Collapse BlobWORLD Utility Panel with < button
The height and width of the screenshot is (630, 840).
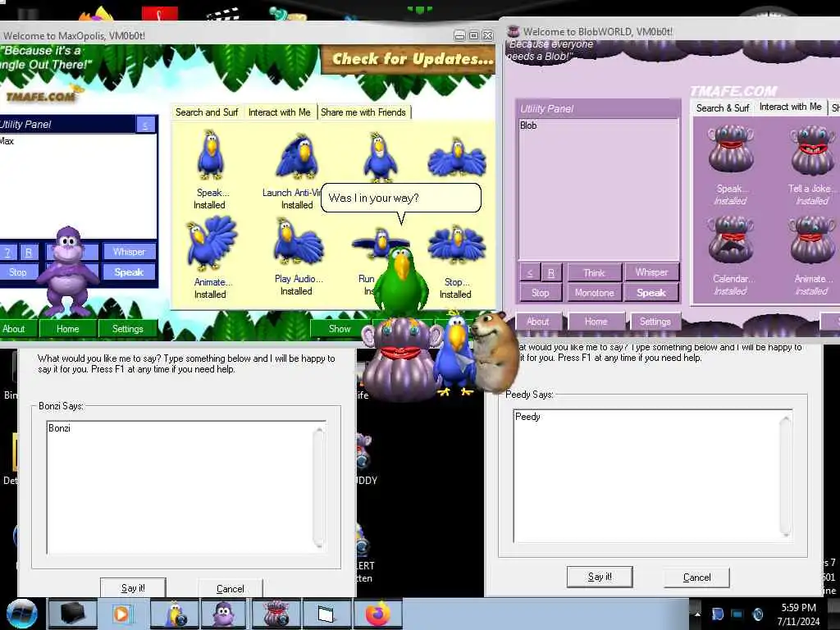tap(530, 272)
